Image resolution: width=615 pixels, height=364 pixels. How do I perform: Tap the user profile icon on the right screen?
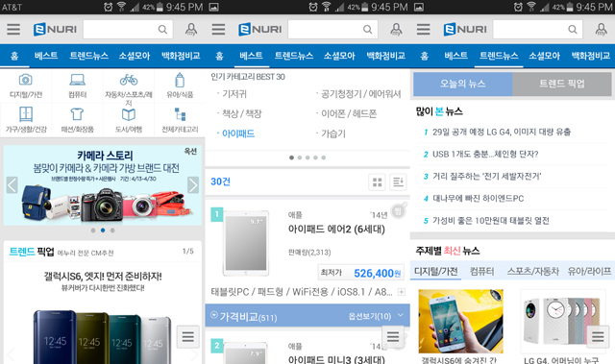click(602, 30)
